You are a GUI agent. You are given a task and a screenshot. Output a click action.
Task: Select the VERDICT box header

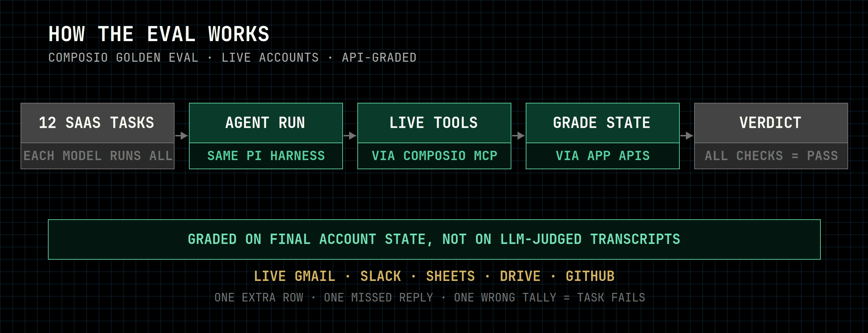(x=771, y=123)
